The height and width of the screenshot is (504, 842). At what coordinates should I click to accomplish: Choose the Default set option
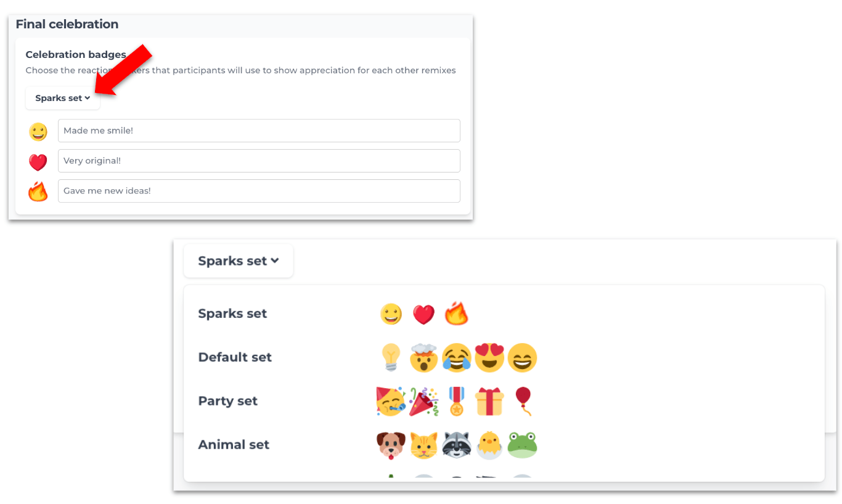tap(504, 357)
